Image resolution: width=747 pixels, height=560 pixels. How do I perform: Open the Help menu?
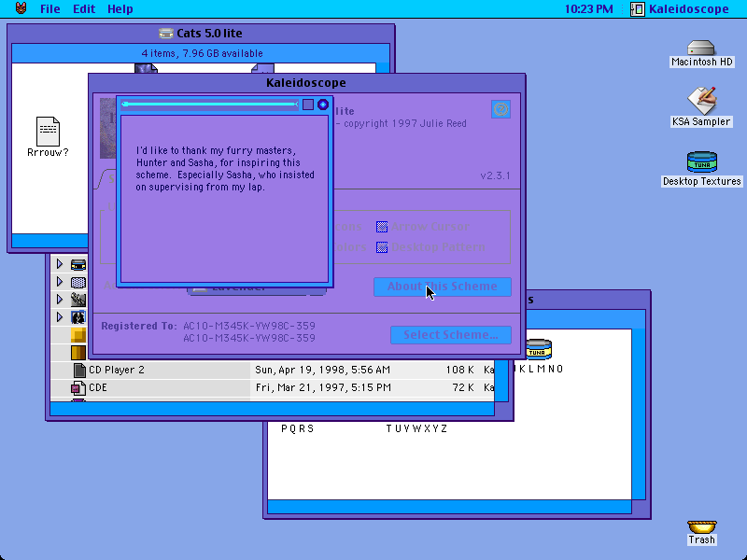[x=120, y=9]
